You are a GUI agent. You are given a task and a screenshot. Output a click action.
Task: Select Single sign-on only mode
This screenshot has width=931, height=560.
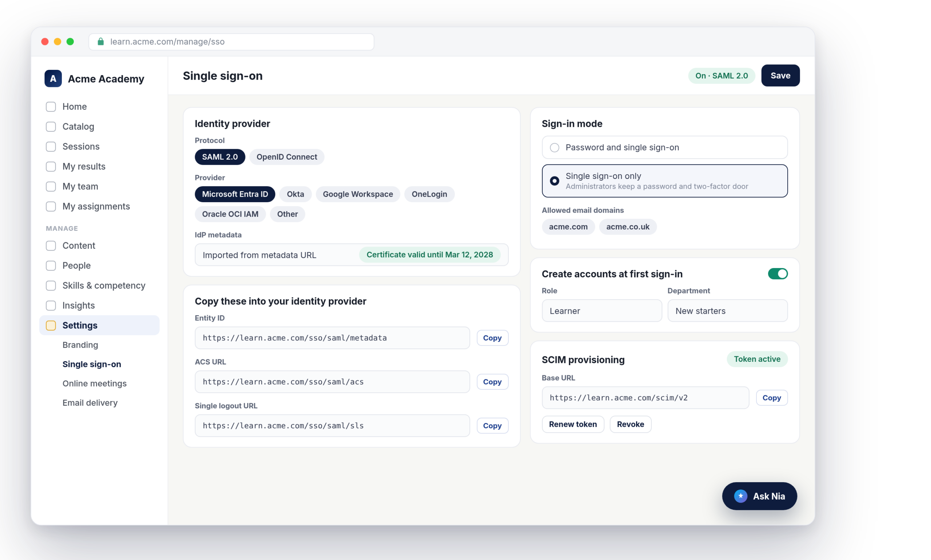664,181
